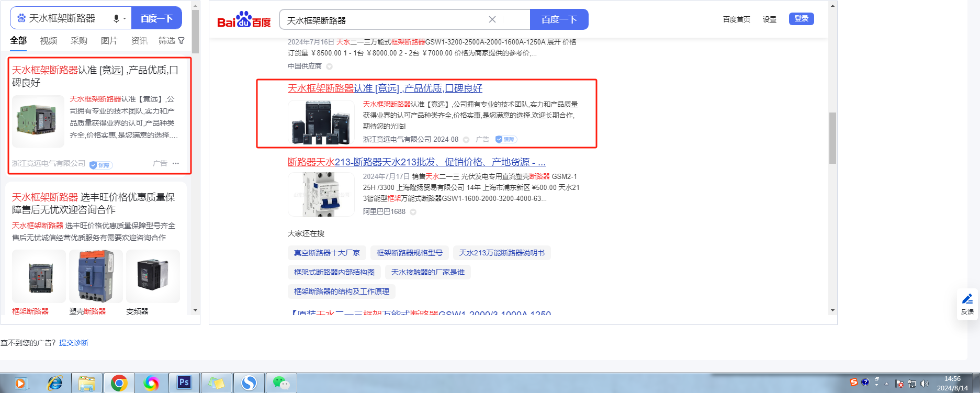The image size is (980, 393).
Task: Switch to Google Chrome in the taskbar
Action: [x=119, y=384]
